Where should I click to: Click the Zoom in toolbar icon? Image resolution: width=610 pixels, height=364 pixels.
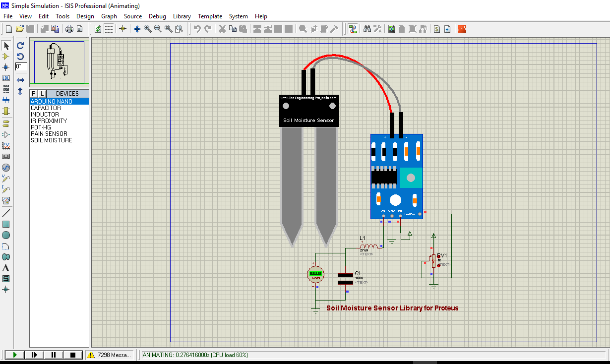coord(147,29)
